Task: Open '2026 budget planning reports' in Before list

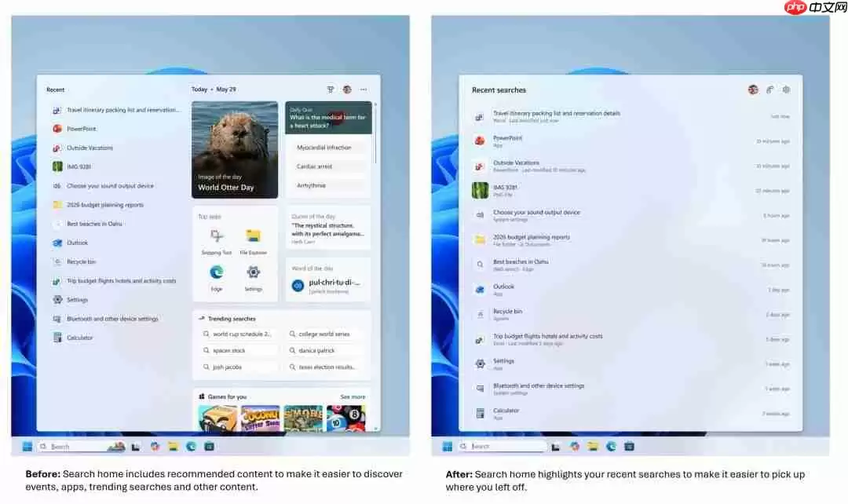Action: [98, 205]
